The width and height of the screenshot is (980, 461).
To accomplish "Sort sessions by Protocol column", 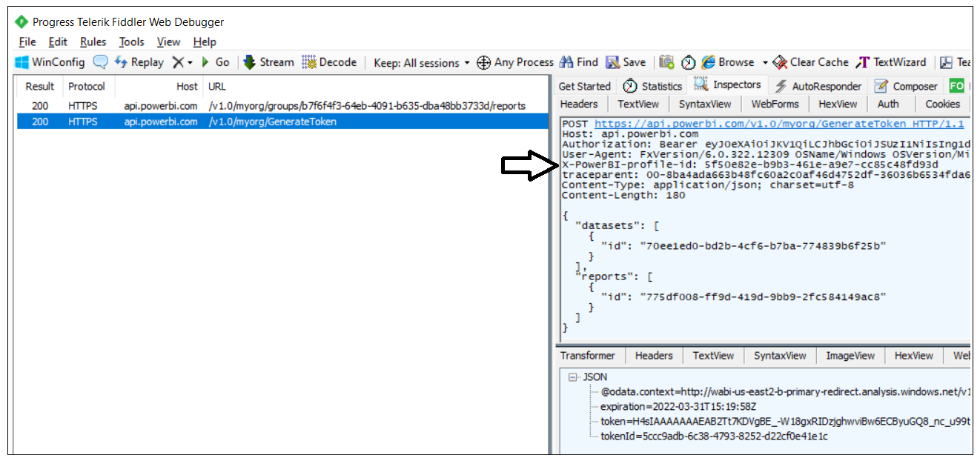I will pos(88,87).
